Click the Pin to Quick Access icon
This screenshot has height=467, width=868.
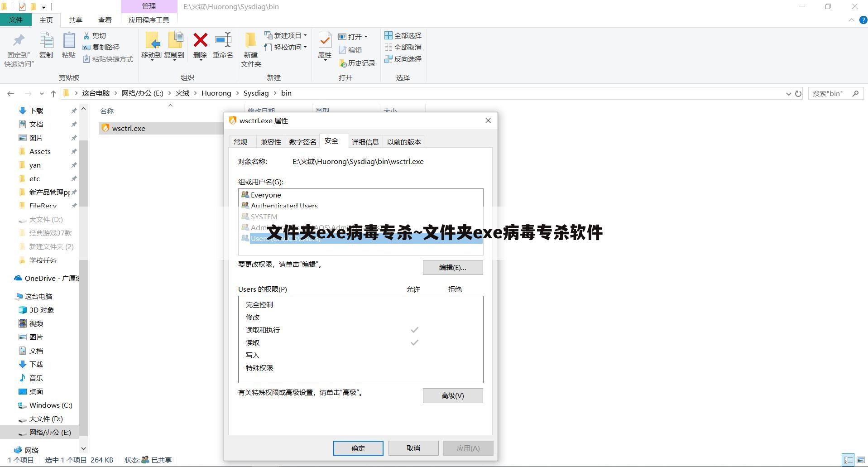coord(19,41)
